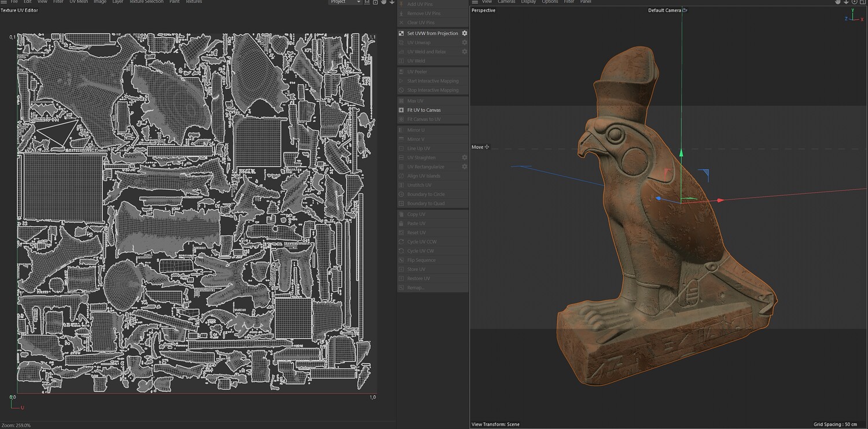Viewport: 868px width, 429px height.
Task: Click UV Rectangularize settings gear
Action: coord(464,167)
